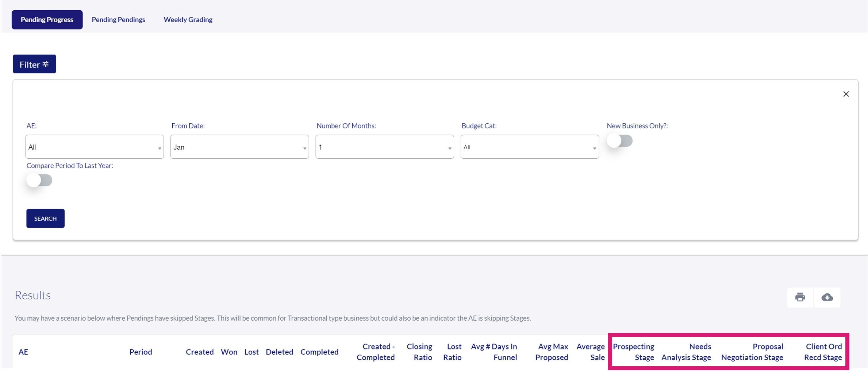Screen dimensions: 868x379
Task: Open the AE dropdown
Action: 95,147
